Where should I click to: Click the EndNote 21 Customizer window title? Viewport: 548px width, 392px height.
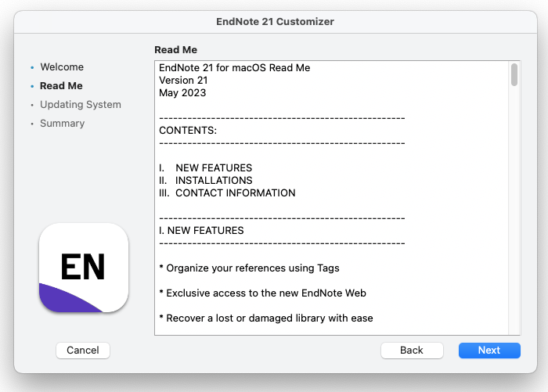[274, 22]
